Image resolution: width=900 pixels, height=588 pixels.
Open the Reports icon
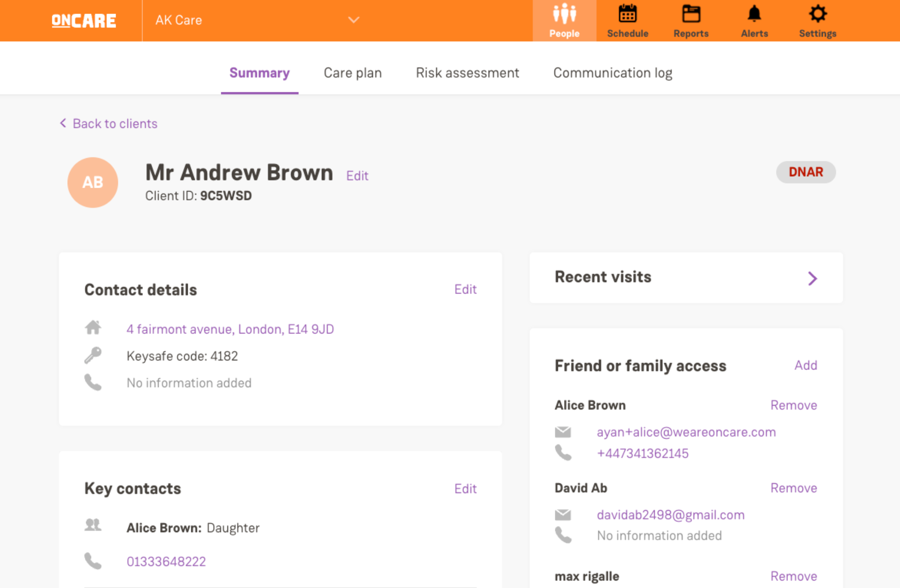point(691,15)
